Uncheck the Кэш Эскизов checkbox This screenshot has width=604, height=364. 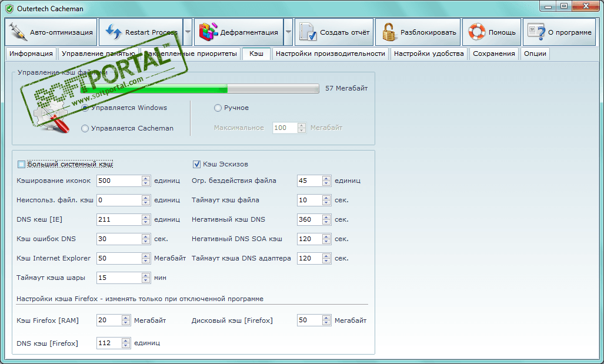pos(196,165)
